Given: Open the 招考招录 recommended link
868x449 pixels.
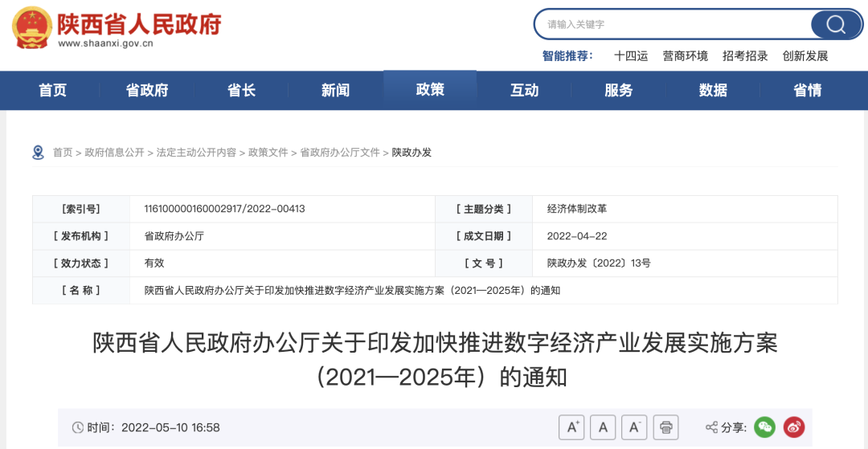Looking at the screenshot, I should click(745, 56).
